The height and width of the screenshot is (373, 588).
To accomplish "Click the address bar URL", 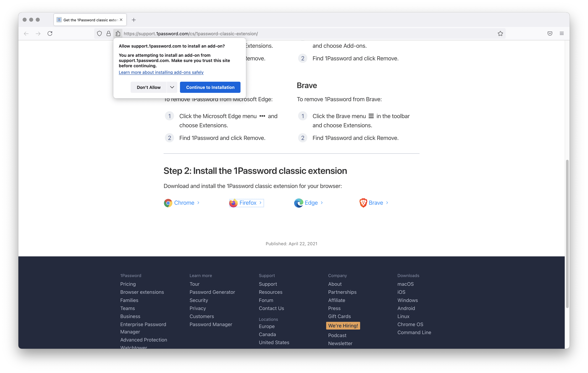I will [191, 34].
